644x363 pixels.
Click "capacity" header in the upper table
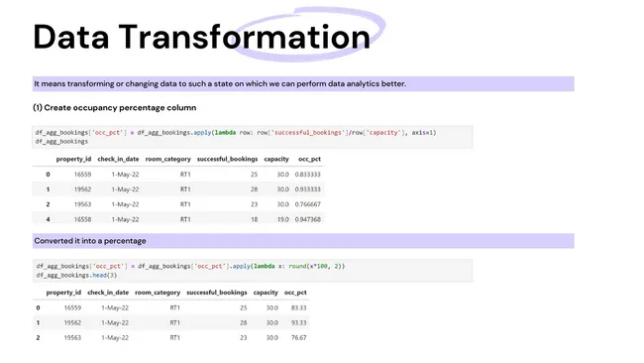coord(276,159)
